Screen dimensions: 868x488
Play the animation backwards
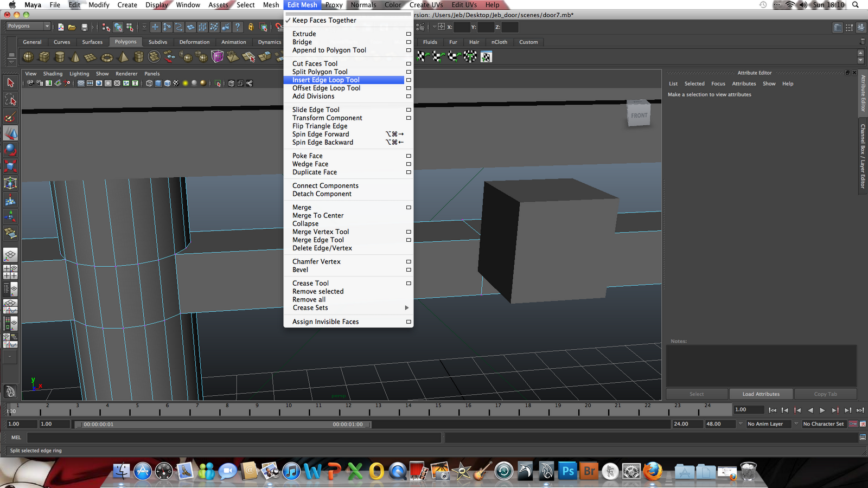point(810,410)
